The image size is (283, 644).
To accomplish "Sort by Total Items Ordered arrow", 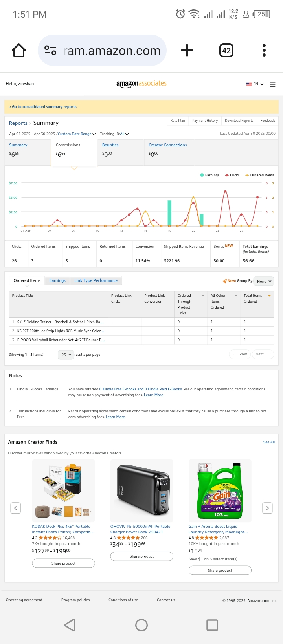I will (269, 296).
